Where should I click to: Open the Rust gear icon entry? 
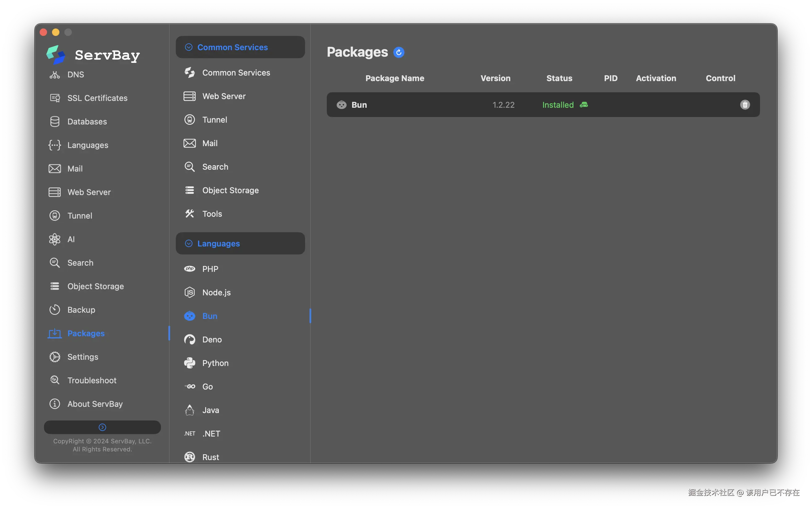pyautogui.click(x=190, y=457)
